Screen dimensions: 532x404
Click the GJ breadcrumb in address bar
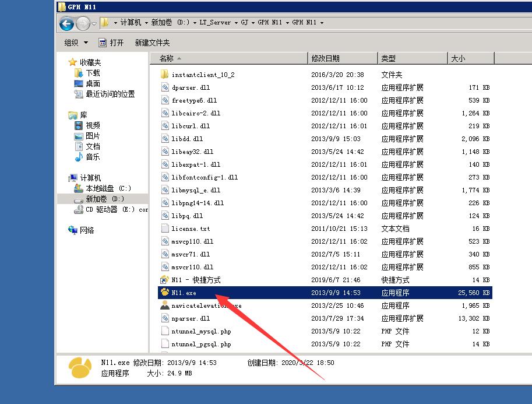click(x=245, y=23)
